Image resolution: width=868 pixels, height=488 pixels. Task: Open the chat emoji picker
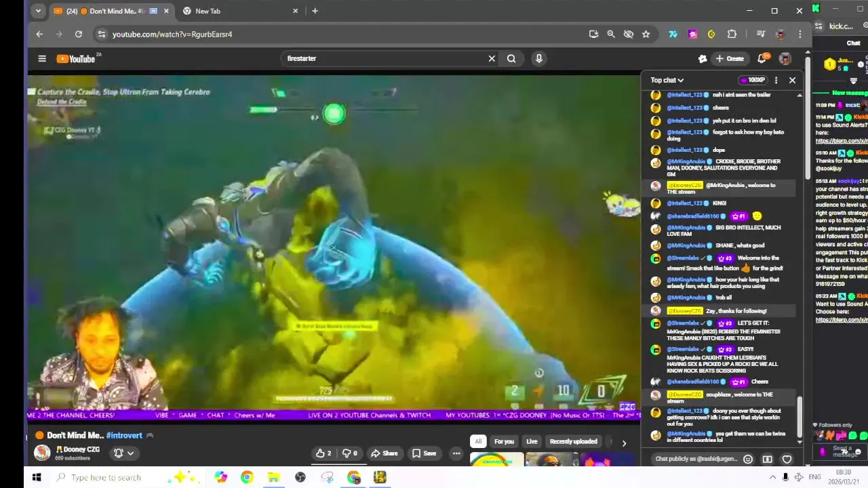click(748, 459)
